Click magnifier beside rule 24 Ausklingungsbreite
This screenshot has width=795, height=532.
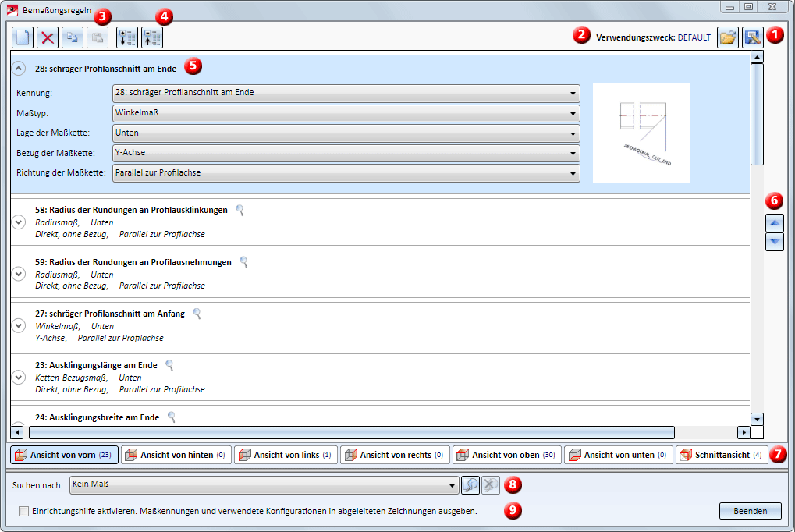pyautogui.click(x=172, y=417)
